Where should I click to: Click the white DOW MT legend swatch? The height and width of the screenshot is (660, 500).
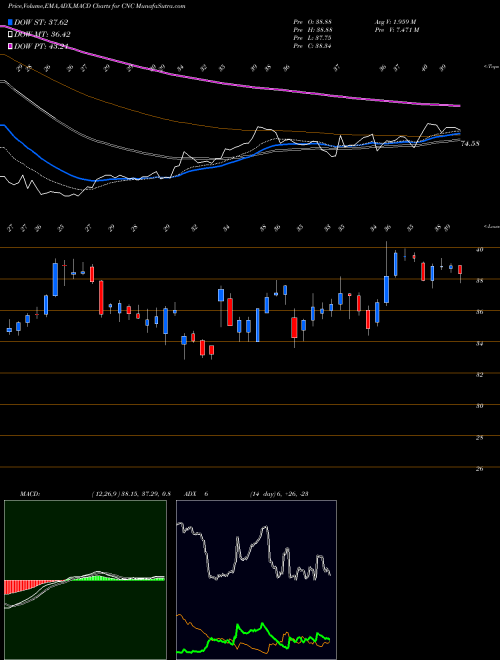point(10,35)
